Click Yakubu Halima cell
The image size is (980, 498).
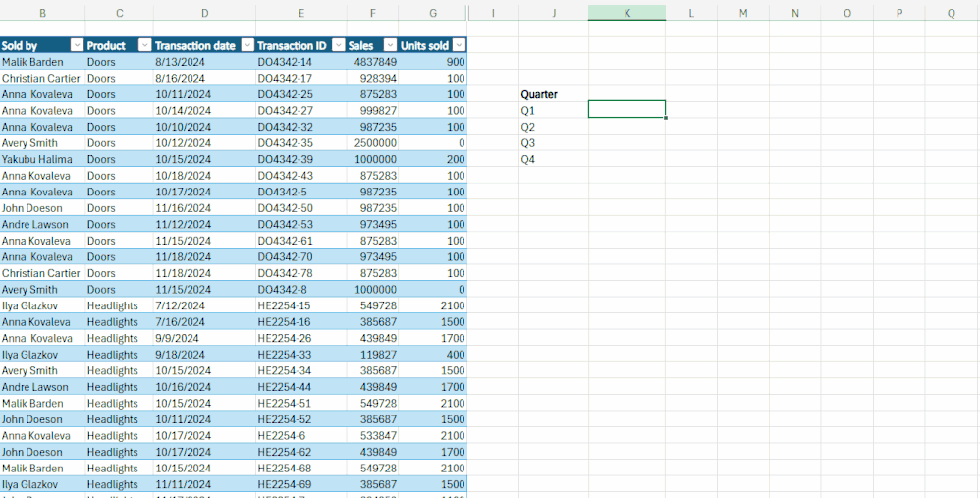pos(42,159)
